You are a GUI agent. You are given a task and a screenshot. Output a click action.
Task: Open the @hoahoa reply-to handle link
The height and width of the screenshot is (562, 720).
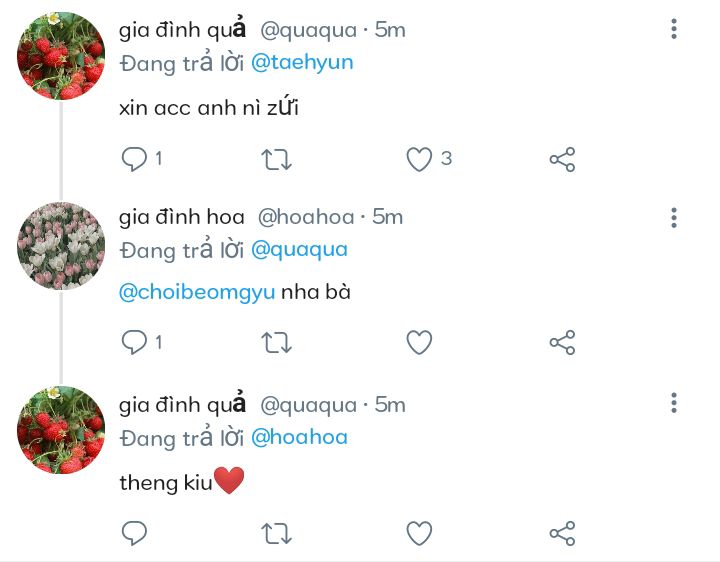coord(299,437)
